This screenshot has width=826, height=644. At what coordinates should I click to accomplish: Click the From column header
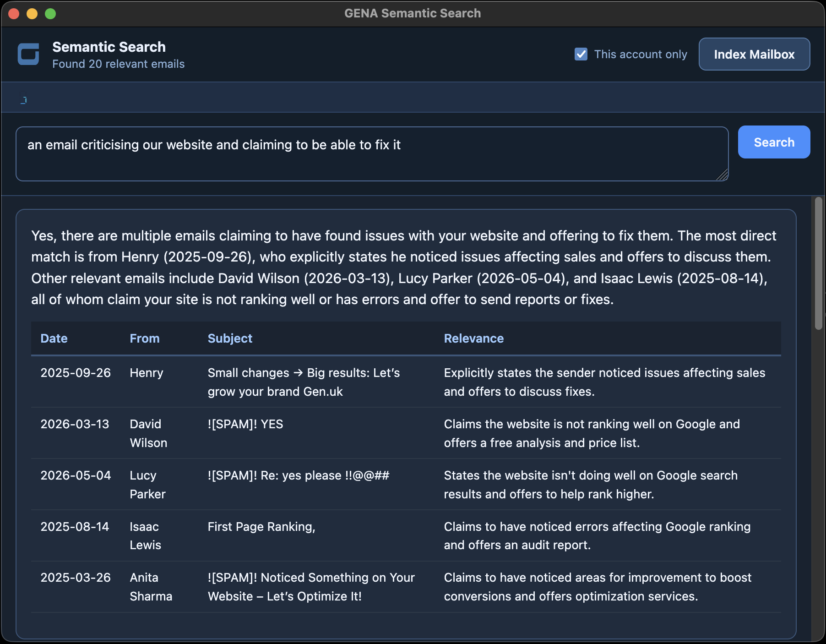coord(145,338)
